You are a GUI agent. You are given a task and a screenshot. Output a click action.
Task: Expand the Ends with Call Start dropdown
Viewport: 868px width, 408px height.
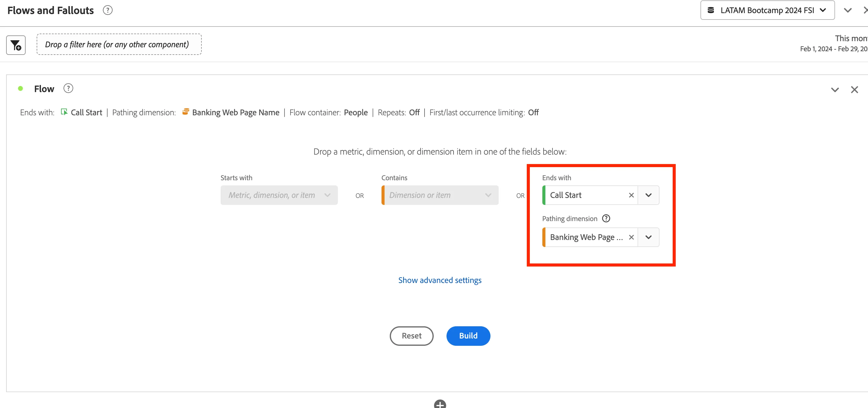(648, 195)
